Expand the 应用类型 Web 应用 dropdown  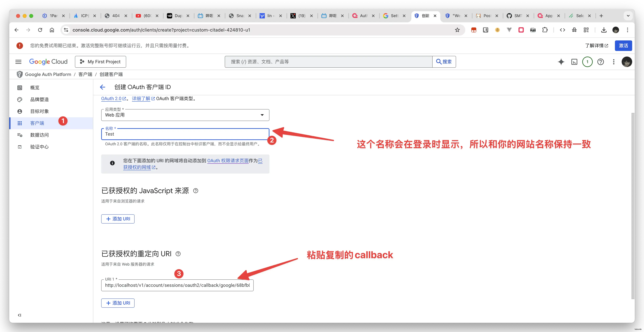pyautogui.click(x=185, y=115)
